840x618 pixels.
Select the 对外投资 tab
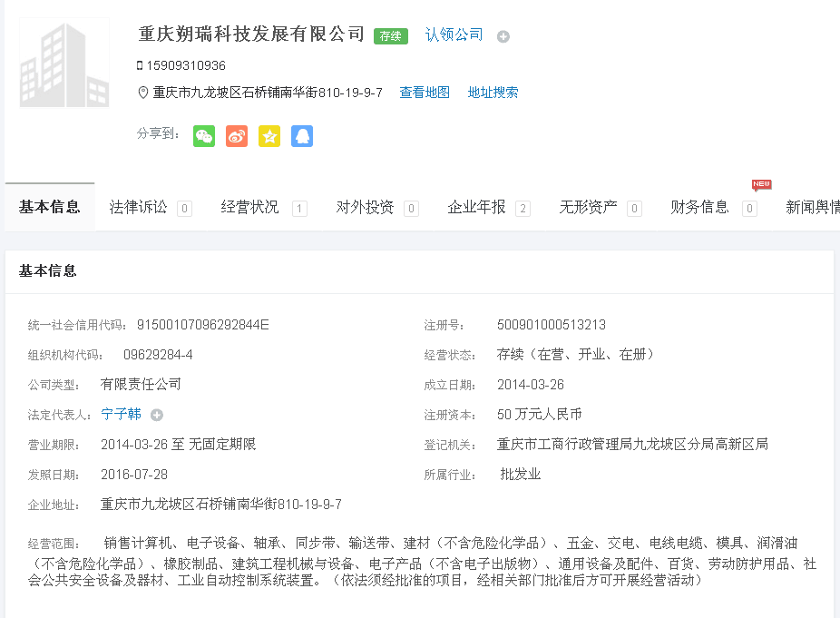[x=365, y=207]
